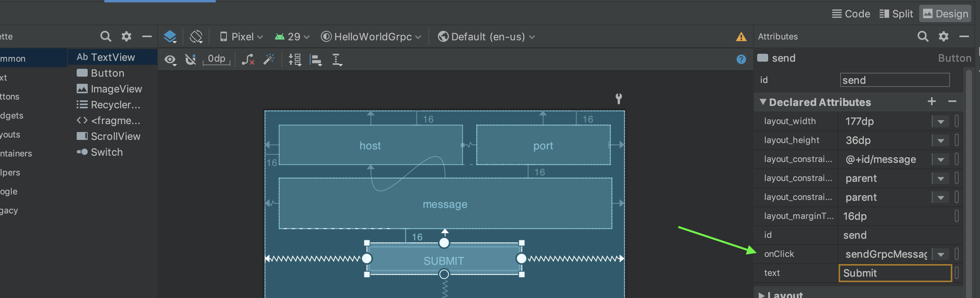Screen dimensions: 980x298
Task: Click the Select Design Surface layers icon
Action: point(170,37)
